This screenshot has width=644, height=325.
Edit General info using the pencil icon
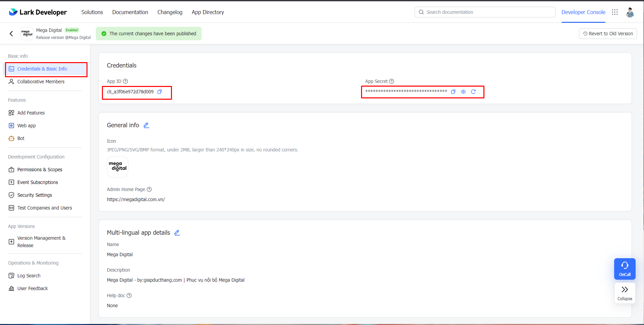pos(146,125)
